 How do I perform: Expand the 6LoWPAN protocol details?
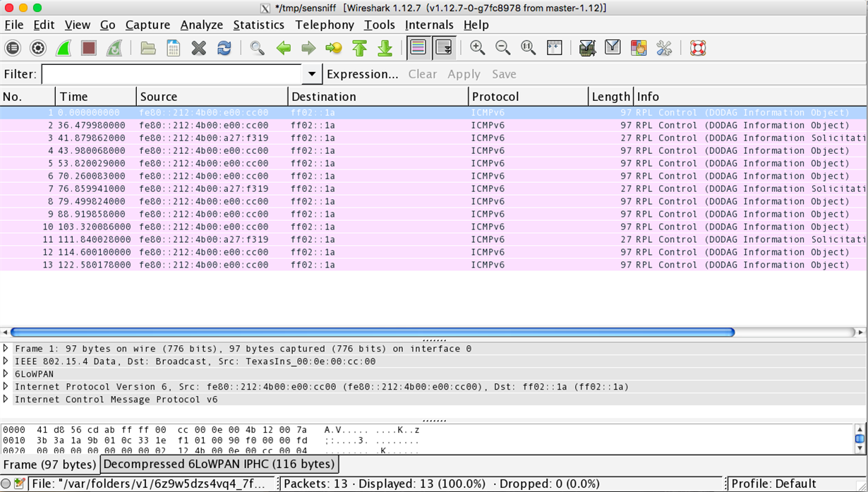click(x=6, y=374)
